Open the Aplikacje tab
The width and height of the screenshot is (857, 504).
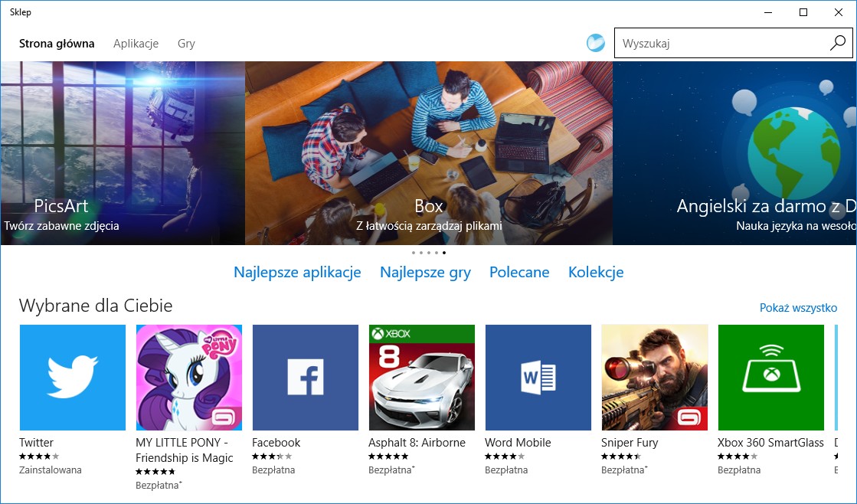(136, 44)
